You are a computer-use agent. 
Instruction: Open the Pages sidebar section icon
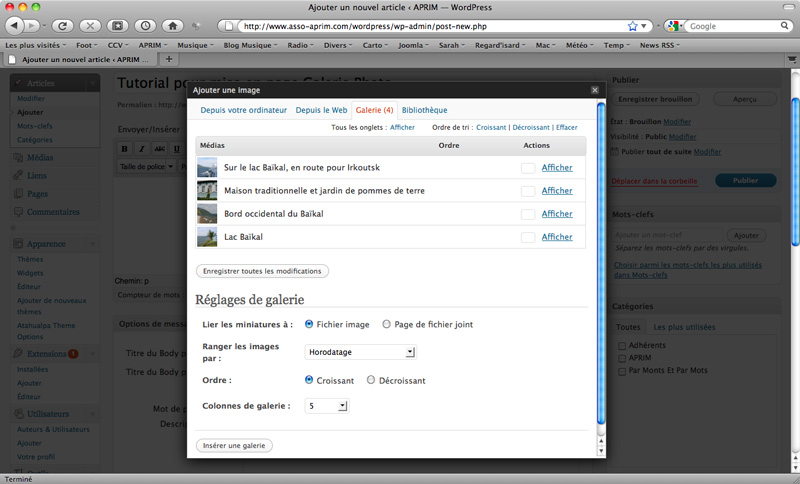click(18, 193)
